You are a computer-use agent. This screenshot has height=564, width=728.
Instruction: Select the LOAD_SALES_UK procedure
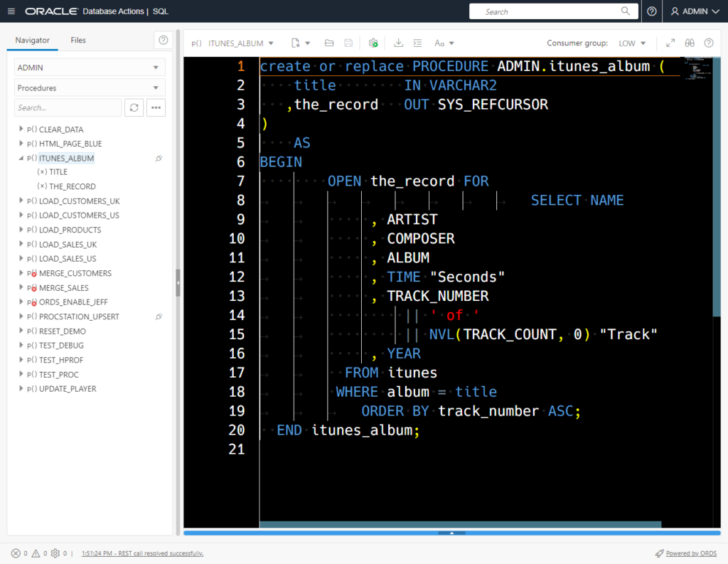click(68, 245)
